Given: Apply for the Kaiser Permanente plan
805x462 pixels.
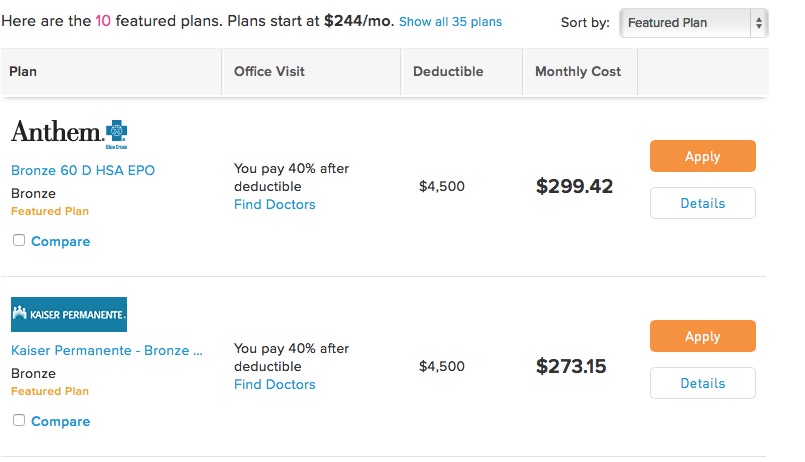Looking at the screenshot, I should click(702, 336).
